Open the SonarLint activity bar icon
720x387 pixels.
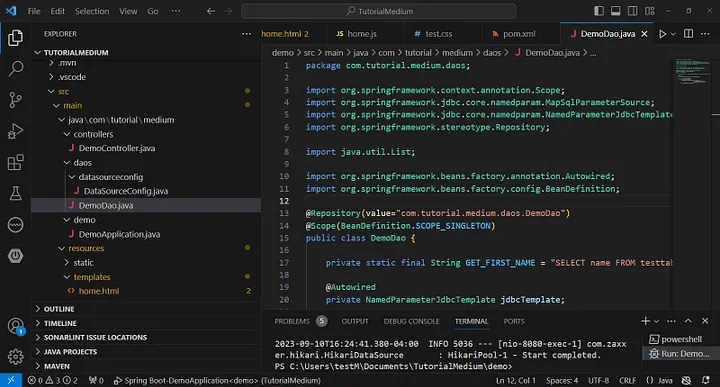[x=15, y=224]
